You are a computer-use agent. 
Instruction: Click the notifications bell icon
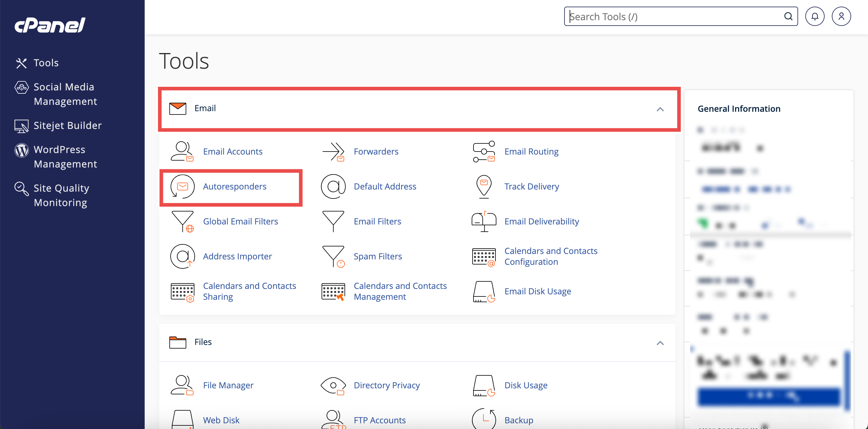click(814, 16)
